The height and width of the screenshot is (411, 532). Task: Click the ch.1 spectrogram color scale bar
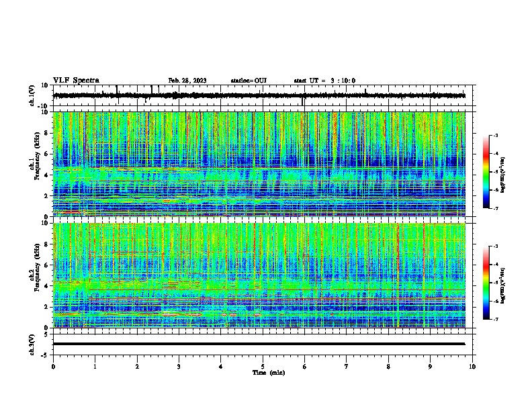tap(486, 172)
